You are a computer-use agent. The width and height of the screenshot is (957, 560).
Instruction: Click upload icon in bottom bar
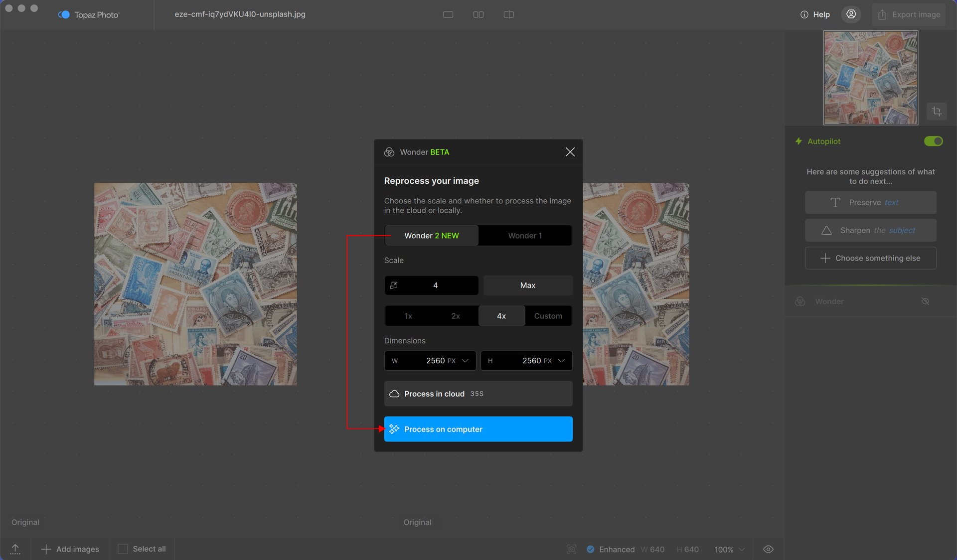[x=15, y=549]
